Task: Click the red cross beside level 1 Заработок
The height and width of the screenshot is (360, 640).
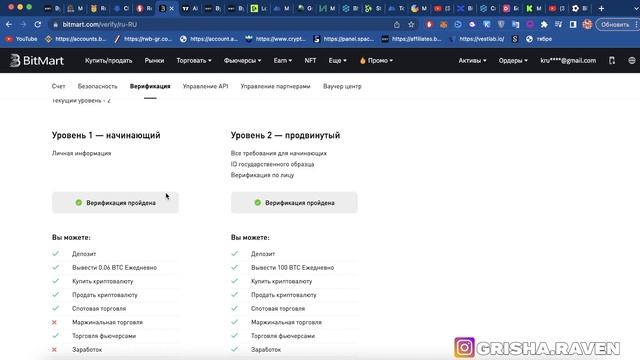Action: tap(54, 350)
